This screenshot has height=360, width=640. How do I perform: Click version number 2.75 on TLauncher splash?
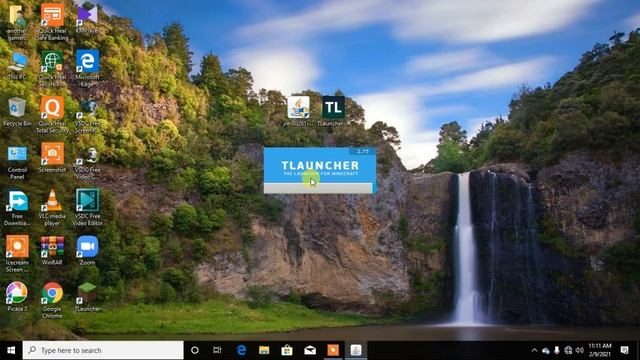[x=362, y=151]
